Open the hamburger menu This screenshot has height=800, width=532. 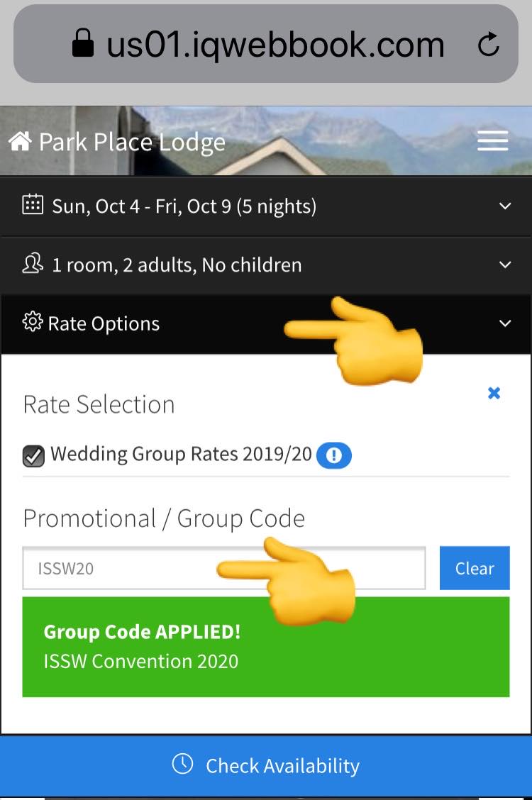(x=492, y=141)
